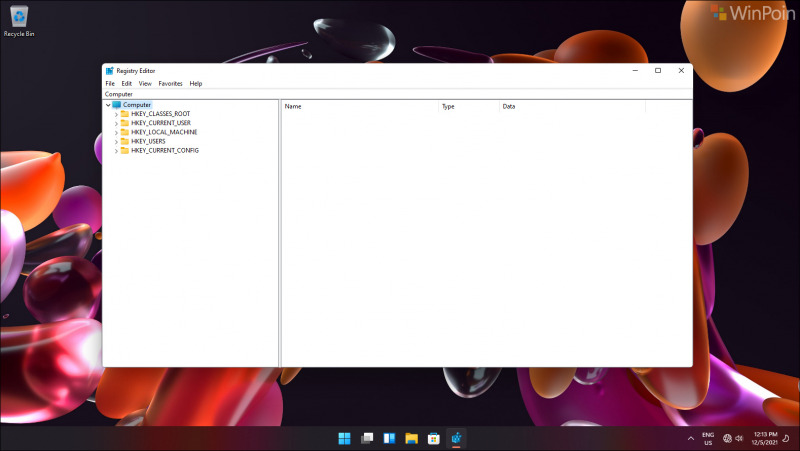Show hidden system tray icons
800x451 pixels.
[x=690, y=438]
